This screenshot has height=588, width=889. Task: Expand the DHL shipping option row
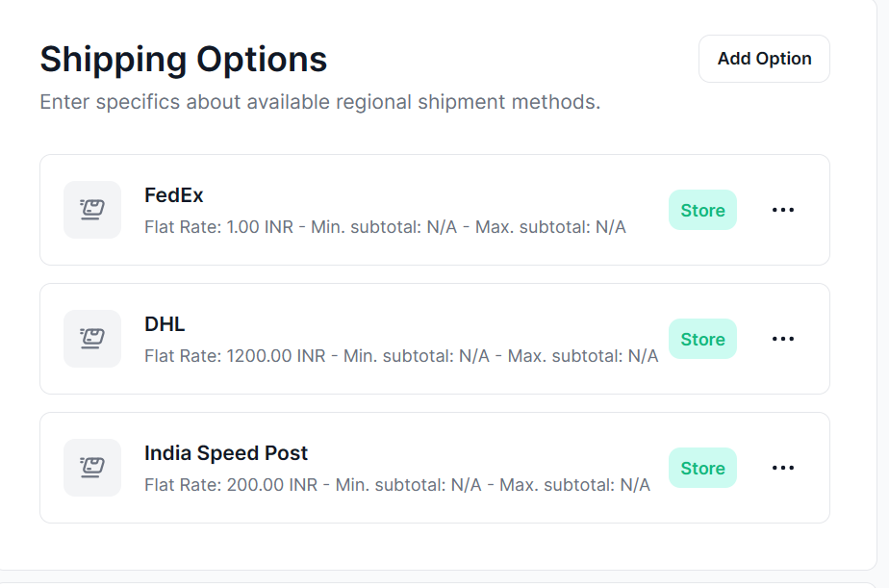click(433, 339)
